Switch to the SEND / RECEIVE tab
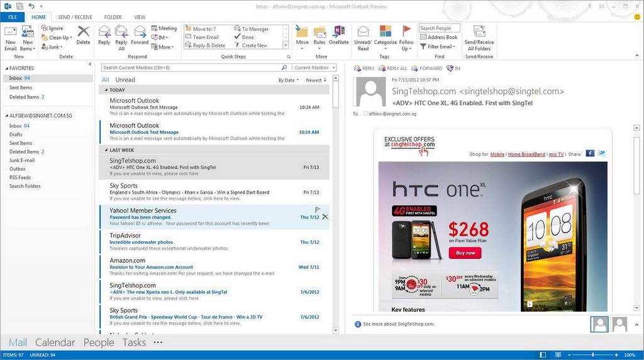This screenshot has width=644, height=360. point(75,17)
